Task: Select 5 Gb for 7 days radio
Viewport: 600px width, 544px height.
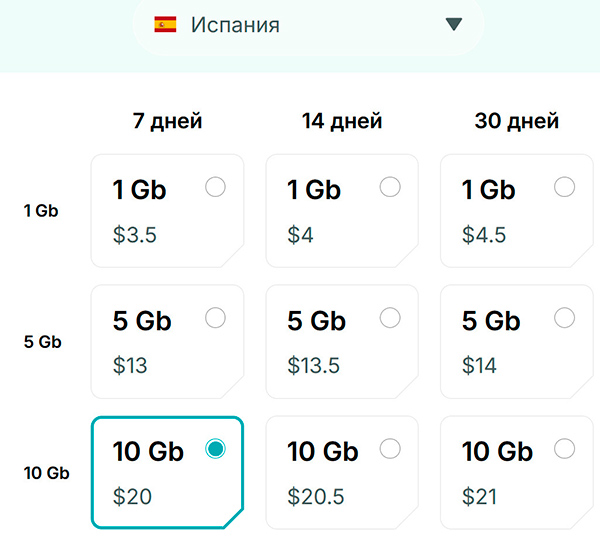Action: 215,318
